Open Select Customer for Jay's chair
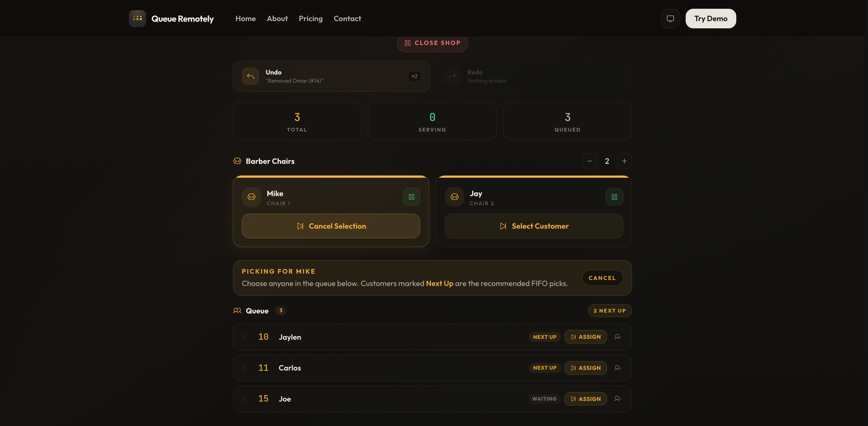 (533, 226)
